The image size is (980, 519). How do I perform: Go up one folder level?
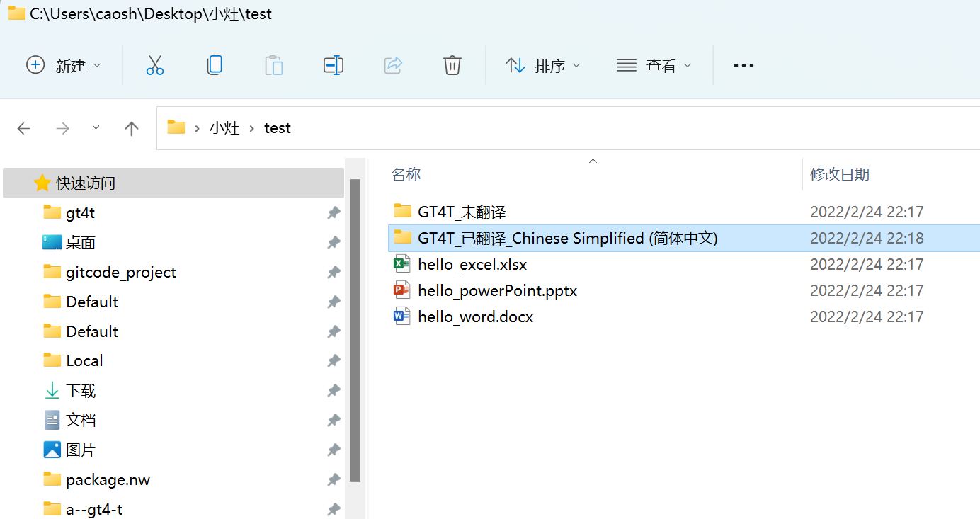pyautogui.click(x=132, y=128)
